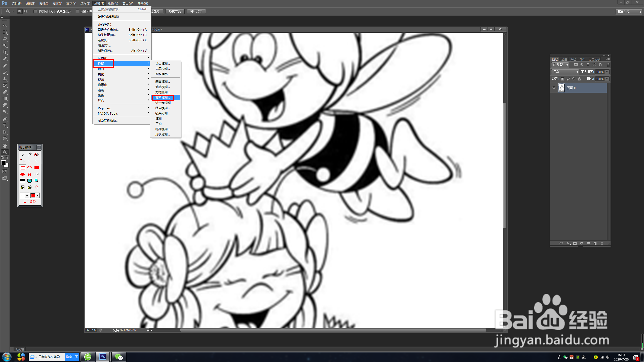Click the delete layer trash icon
644x362 pixels.
[602, 243]
